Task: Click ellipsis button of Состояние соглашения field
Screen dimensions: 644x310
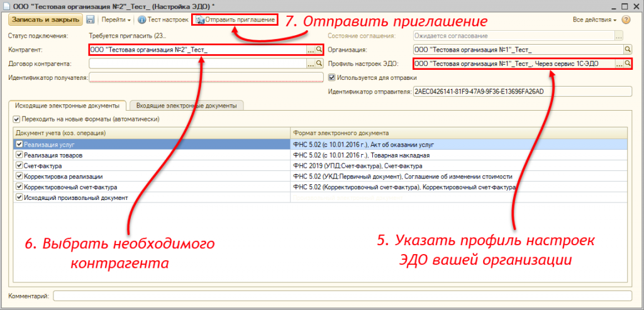Action: (x=619, y=36)
